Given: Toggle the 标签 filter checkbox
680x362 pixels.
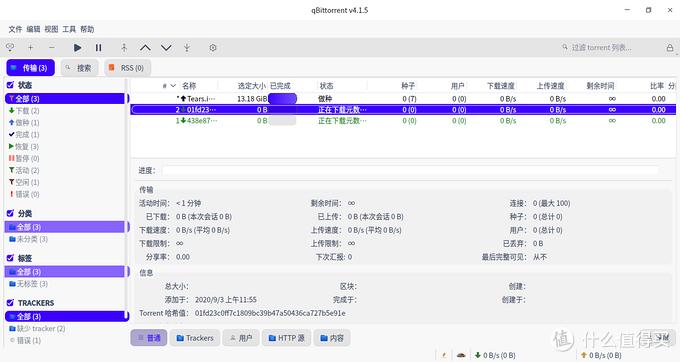Looking at the screenshot, I should pos(10,258).
